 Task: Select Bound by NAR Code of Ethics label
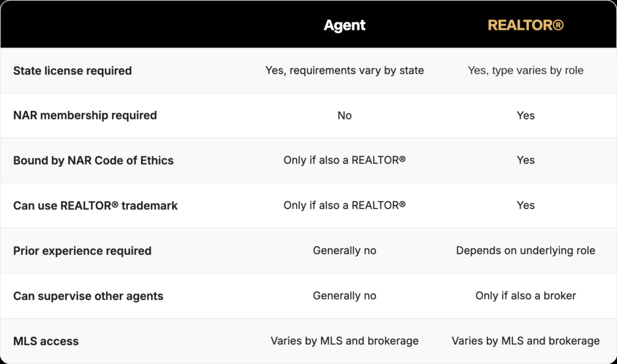pos(93,160)
